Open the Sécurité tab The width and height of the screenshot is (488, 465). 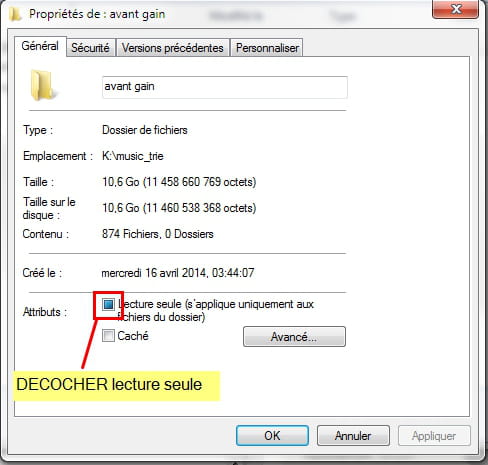[90, 48]
